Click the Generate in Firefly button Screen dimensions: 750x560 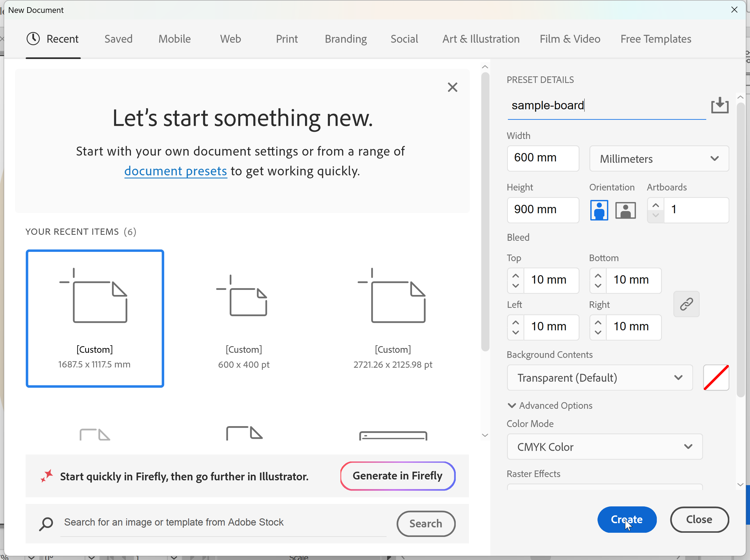397,476
